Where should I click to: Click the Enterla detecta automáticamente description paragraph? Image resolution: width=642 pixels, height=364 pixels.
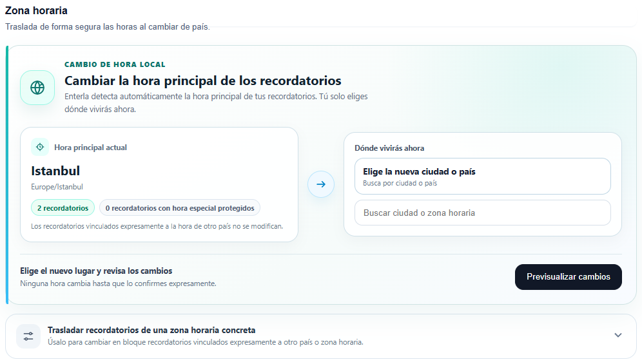coord(216,103)
